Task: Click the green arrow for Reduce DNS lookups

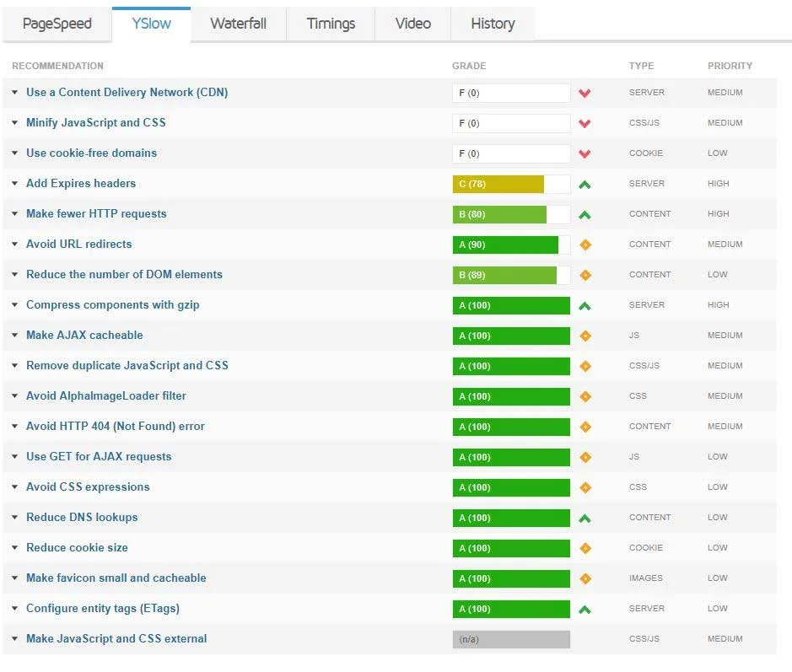Action: click(585, 518)
